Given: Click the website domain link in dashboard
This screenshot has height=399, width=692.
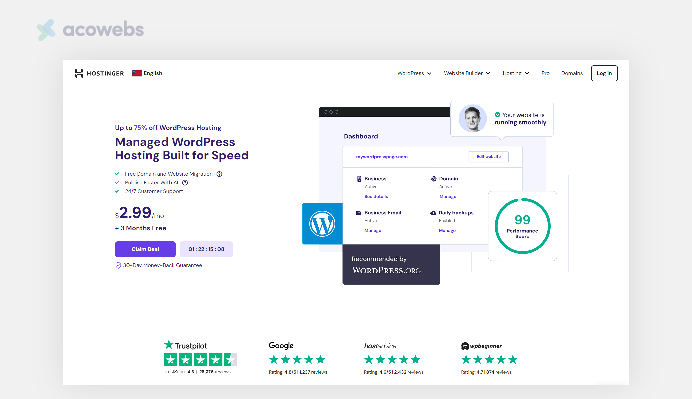Looking at the screenshot, I should tap(382, 157).
